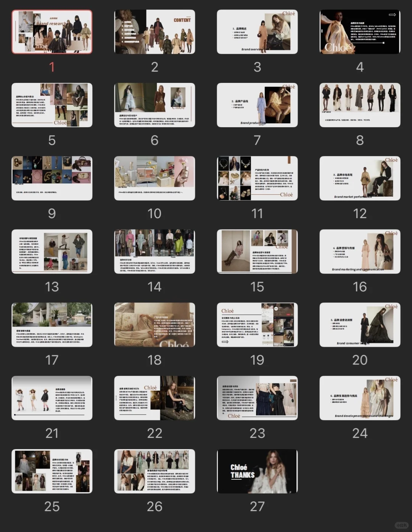The width and height of the screenshot is (412, 532).
Task: Open slide 20 Brand consumer insight thumbnail
Action: click(x=360, y=325)
